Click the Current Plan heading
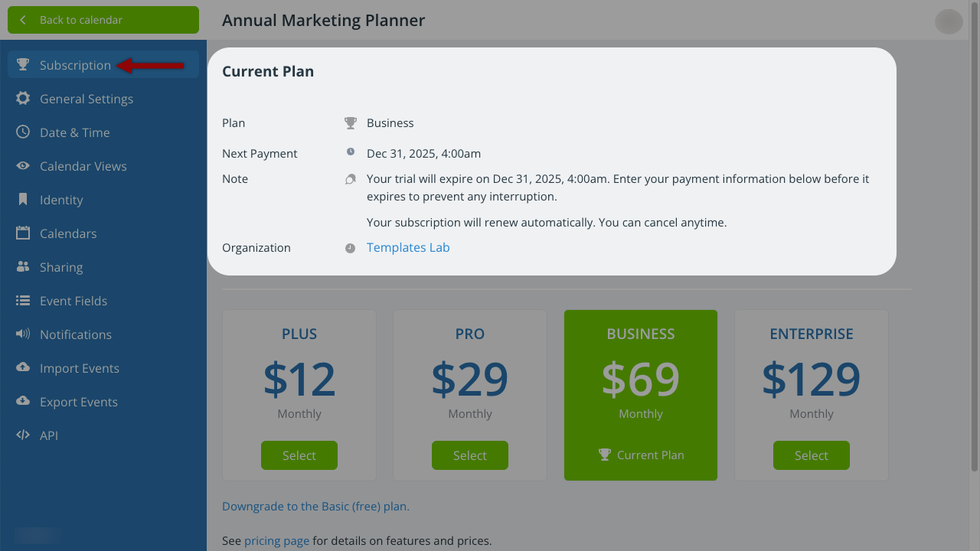This screenshot has height=551, width=980. [268, 71]
